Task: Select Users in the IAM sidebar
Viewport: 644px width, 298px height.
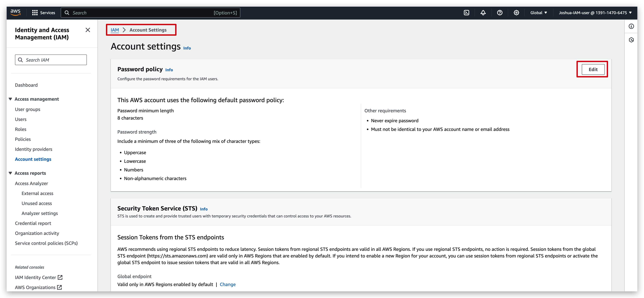Action: tap(20, 119)
